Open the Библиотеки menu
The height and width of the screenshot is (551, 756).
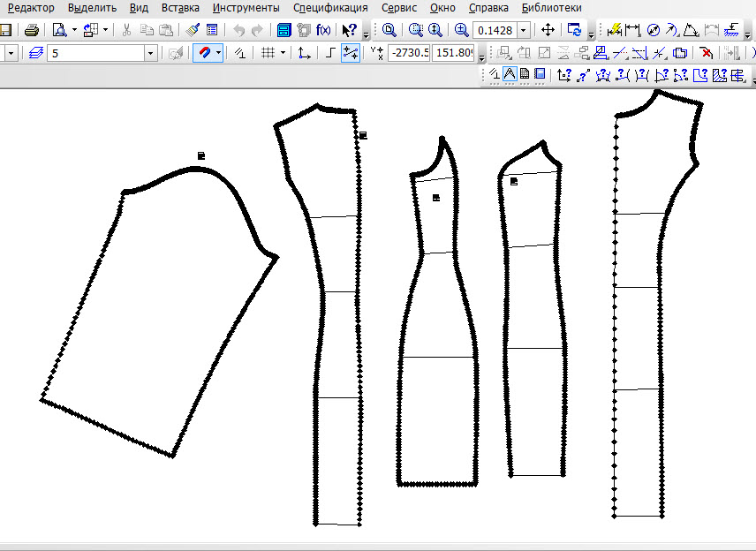pyautogui.click(x=552, y=8)
